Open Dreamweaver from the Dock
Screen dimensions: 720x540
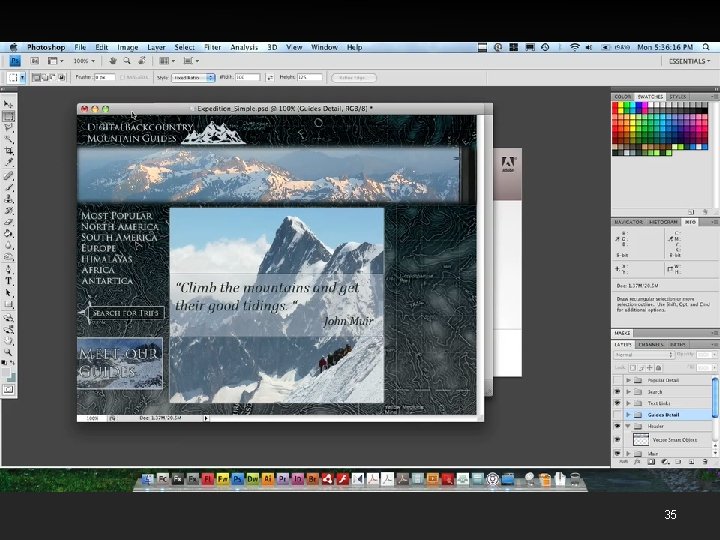tap(253, 479)
